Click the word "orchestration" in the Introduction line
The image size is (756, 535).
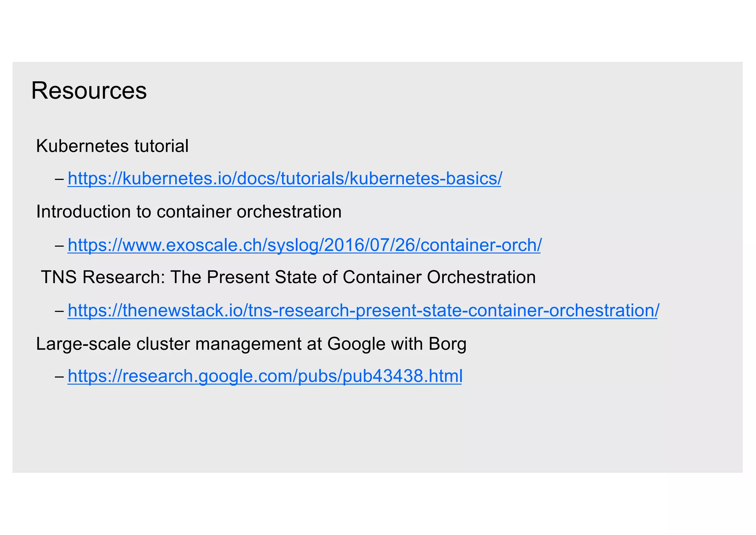click(x=289, y=212)
